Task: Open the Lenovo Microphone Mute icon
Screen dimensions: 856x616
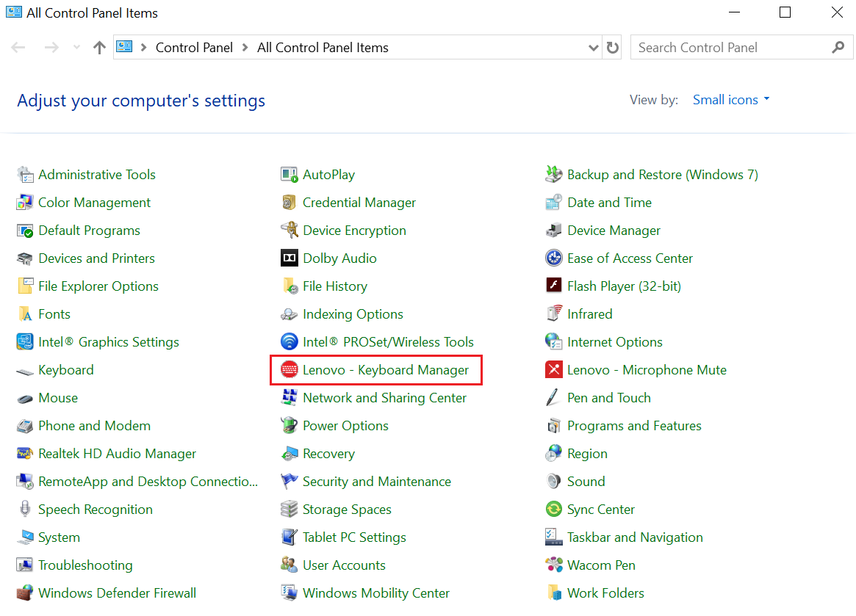Action: point(554,370)
